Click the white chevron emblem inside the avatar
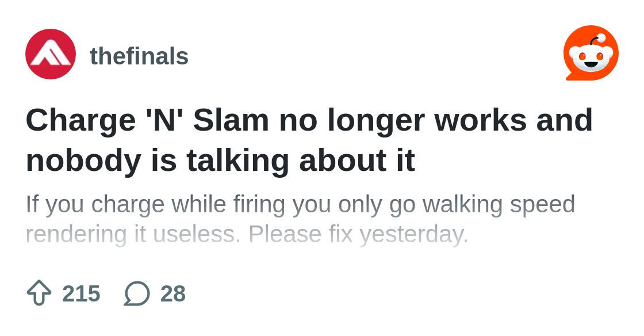The width and height of the screenshot is (644, 336). click(51, 55)
